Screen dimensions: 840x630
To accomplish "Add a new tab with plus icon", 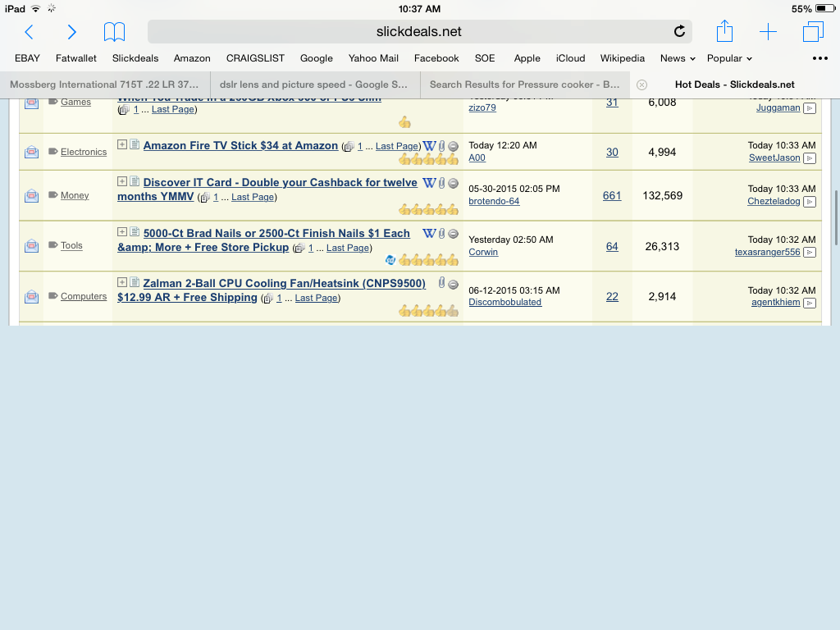I will [x=768, y=32].
